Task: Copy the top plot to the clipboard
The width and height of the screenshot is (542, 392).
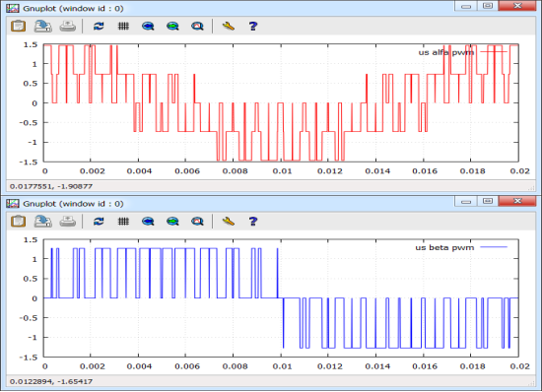Action: (19, 26)
